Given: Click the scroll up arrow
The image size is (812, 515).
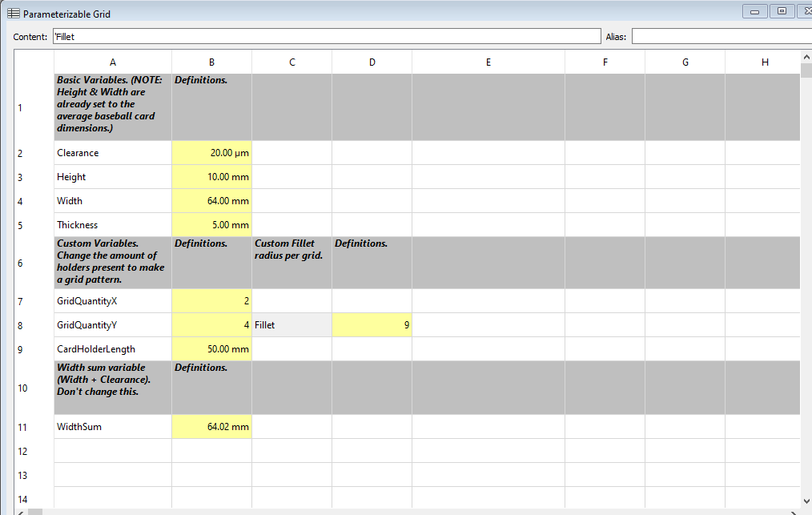Looking at the screenshot, I should coord(806,57).
